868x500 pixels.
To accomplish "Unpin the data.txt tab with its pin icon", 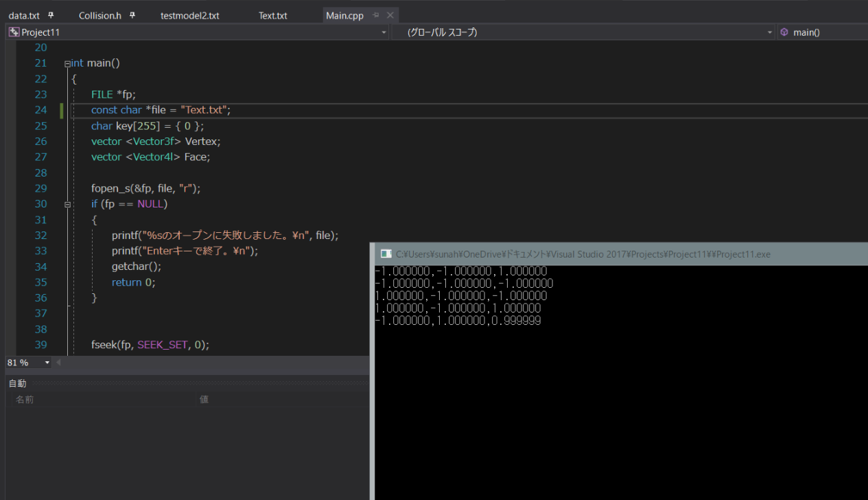I will [x=51, y=15].
